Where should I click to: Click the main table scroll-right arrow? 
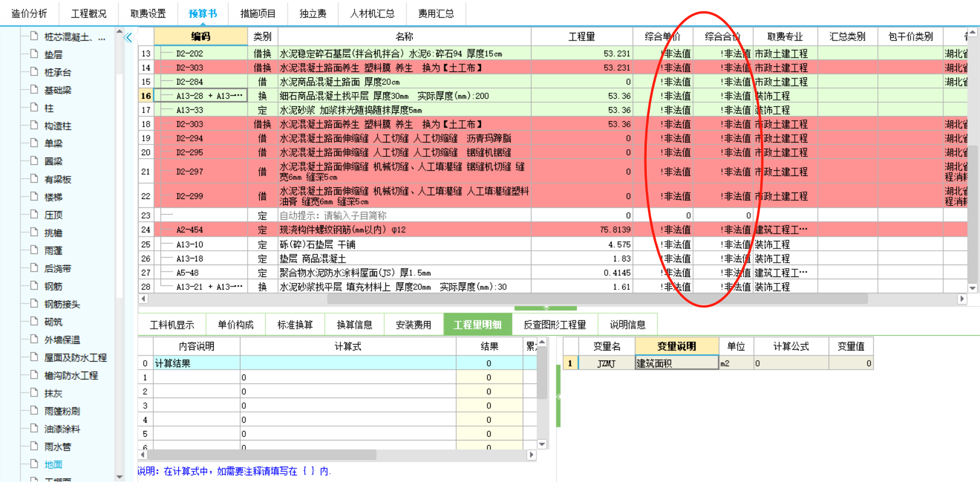[x=962, y=299]
